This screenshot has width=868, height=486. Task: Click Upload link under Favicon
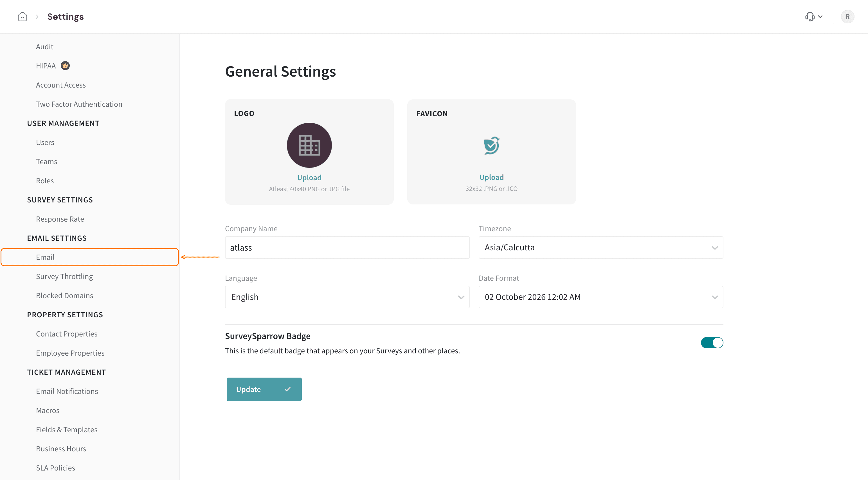491,177
